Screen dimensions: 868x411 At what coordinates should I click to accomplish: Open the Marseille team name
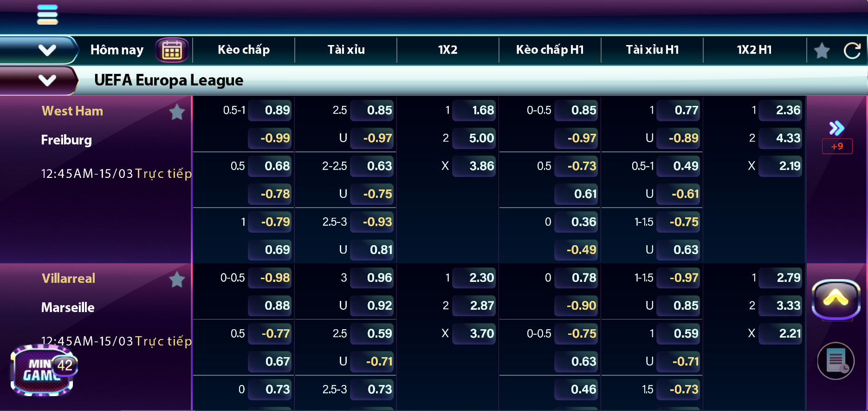[x=68, y=307]
